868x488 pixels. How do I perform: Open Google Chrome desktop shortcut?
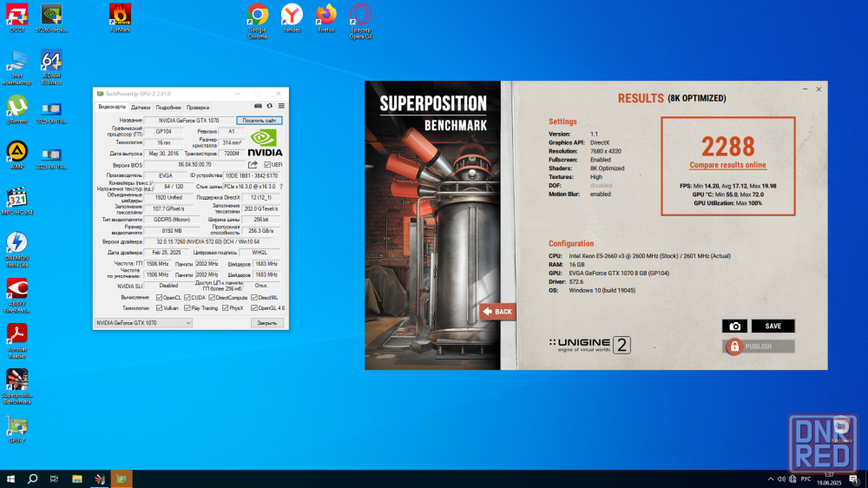258,21
